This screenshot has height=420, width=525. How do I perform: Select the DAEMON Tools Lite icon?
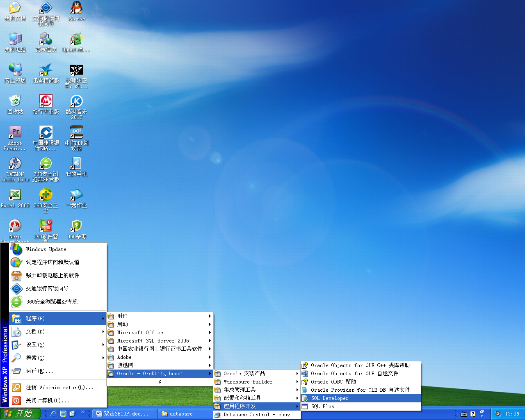[x=15, y=169]
